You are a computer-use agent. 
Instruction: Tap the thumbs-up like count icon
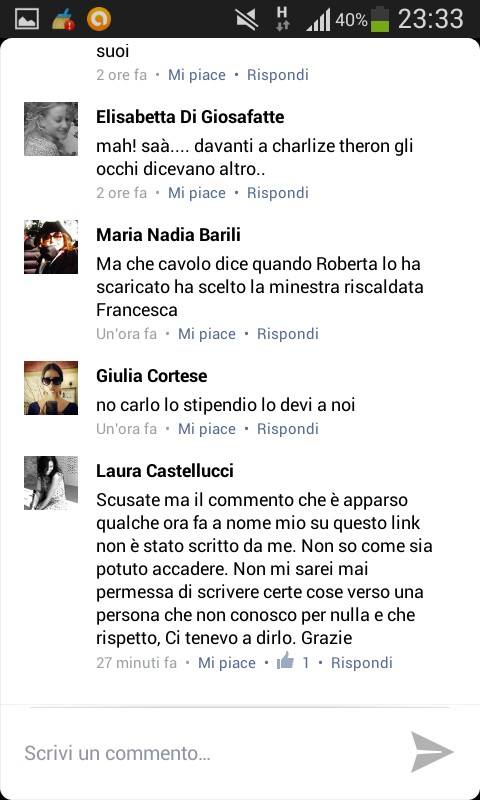[x=285, y=661]
